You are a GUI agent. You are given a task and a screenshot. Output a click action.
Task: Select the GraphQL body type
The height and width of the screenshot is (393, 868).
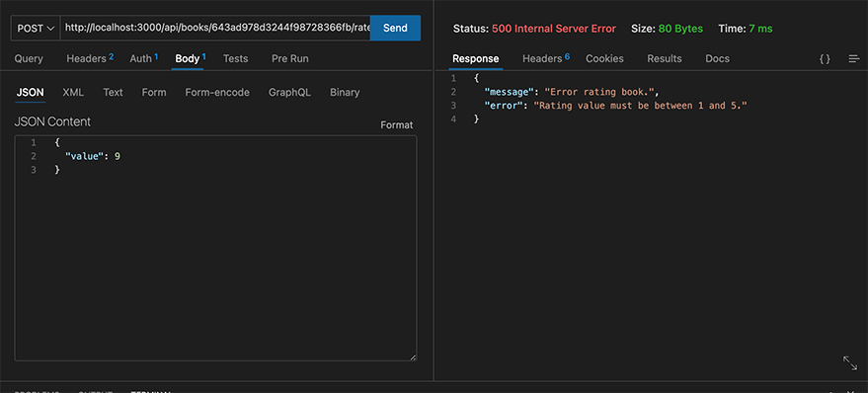pos(289,93)
